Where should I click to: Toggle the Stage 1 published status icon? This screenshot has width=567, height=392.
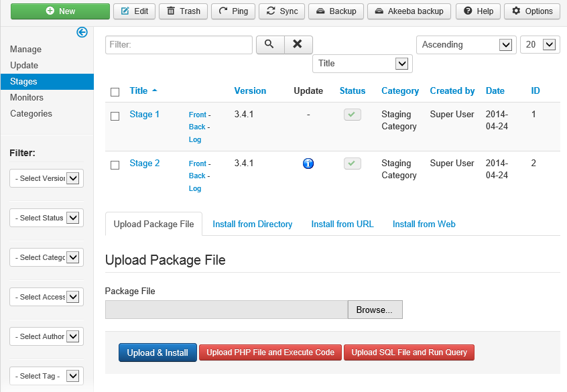[x=352, y=115]
